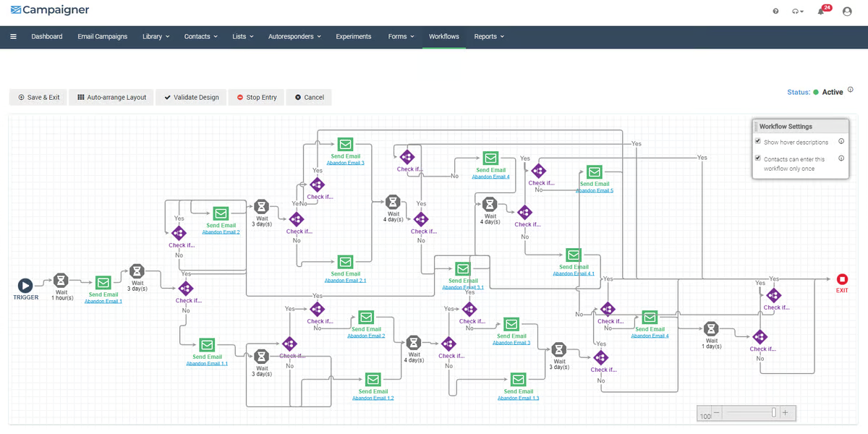Click the info icon next to Active status
This screenshot has height=434, width=868.
click(x=851, y=90)
